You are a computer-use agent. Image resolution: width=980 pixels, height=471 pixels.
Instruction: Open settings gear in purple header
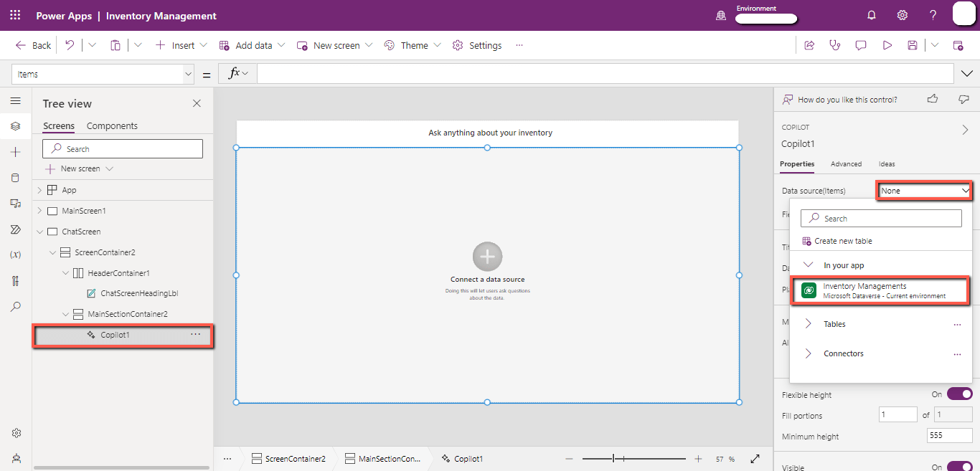pos(903,15)
